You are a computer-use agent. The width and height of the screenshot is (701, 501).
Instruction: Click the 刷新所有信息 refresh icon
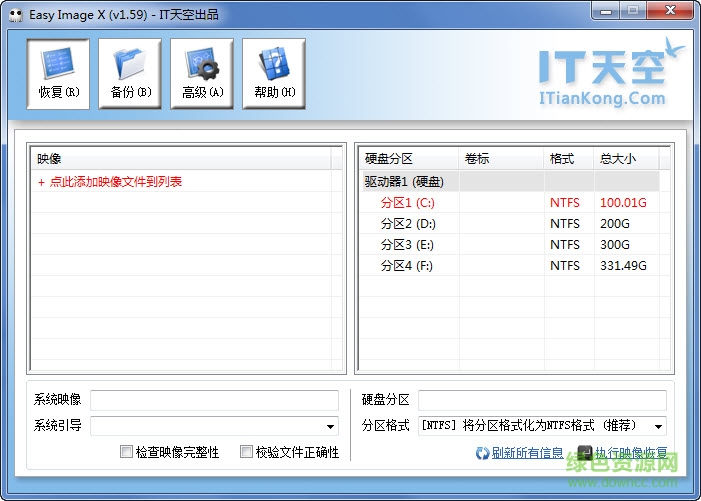pyautogui.click(x=482, y=453)
